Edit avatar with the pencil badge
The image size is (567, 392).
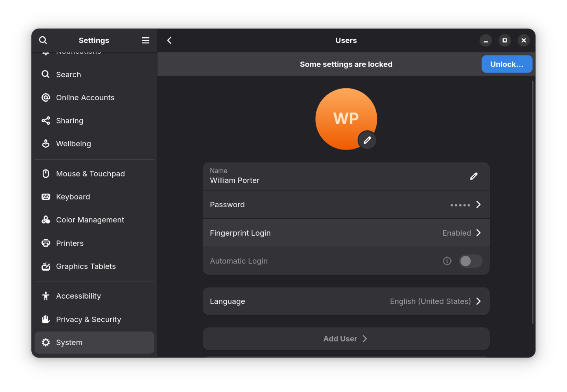(367, 140)
